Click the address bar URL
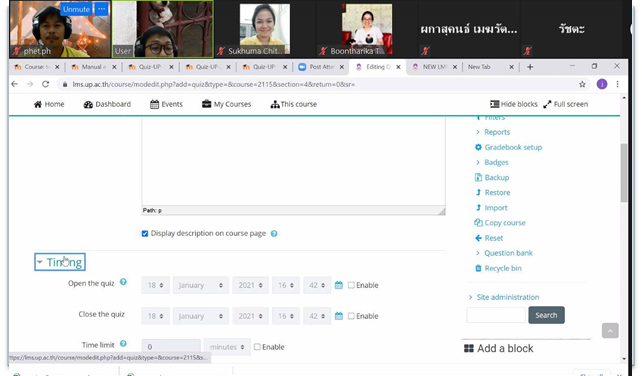The width and height of the screenshot is (642, 376). [214, 84]
